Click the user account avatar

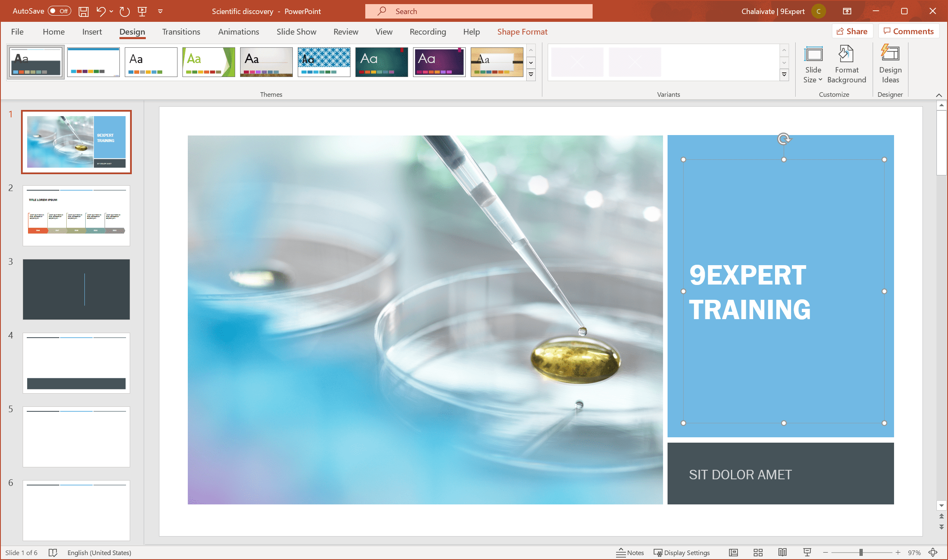(819, 11)
